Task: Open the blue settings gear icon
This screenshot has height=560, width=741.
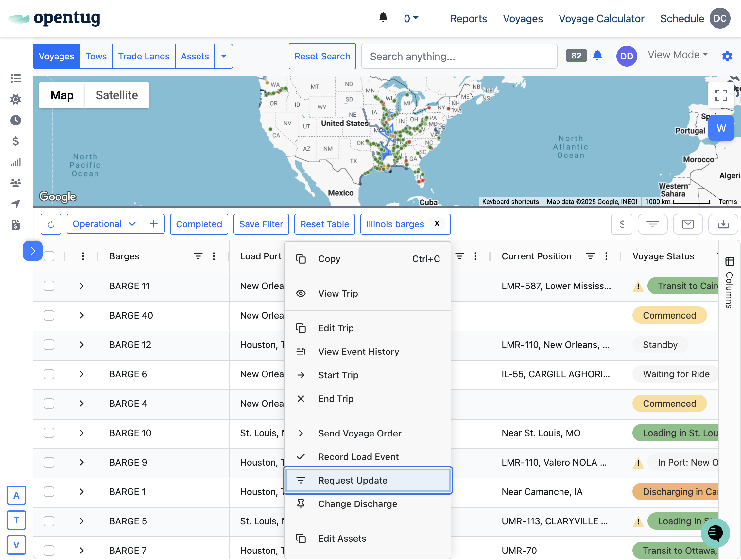Action: click(x=727, y=56)
